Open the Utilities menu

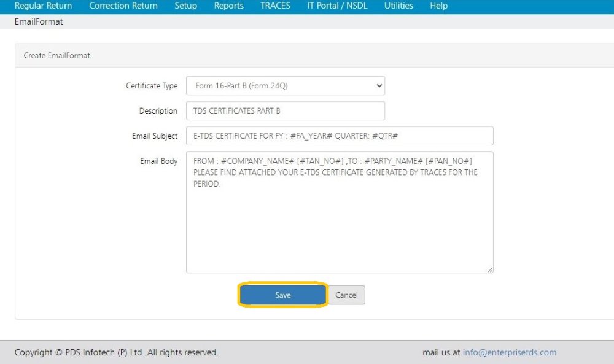click(x=398, y=6)
